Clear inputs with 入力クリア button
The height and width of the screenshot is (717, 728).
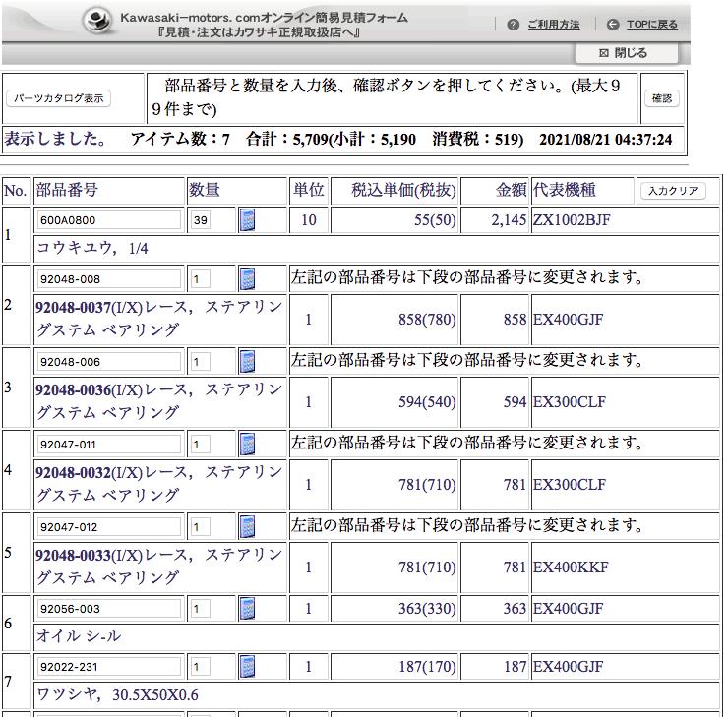click(x=673, y=191)
